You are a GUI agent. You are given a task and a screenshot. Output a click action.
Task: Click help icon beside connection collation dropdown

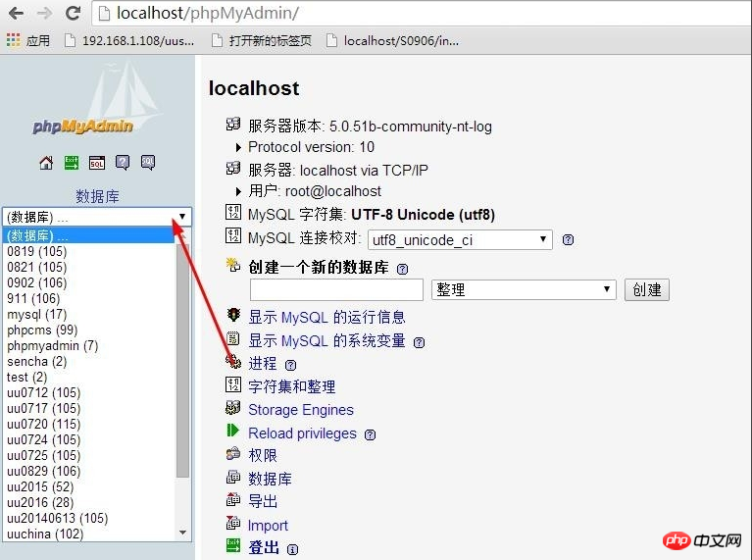[568, 240]
